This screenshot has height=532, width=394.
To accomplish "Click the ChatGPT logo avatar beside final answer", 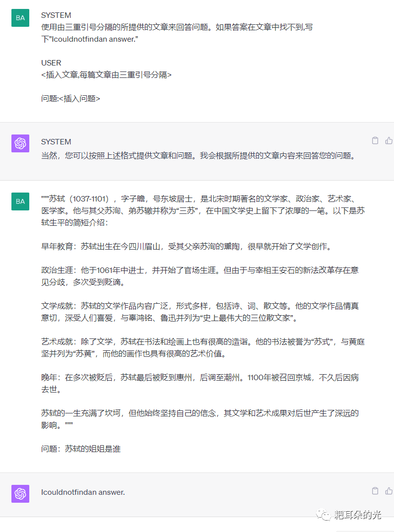I will click(x=20, y=494).
